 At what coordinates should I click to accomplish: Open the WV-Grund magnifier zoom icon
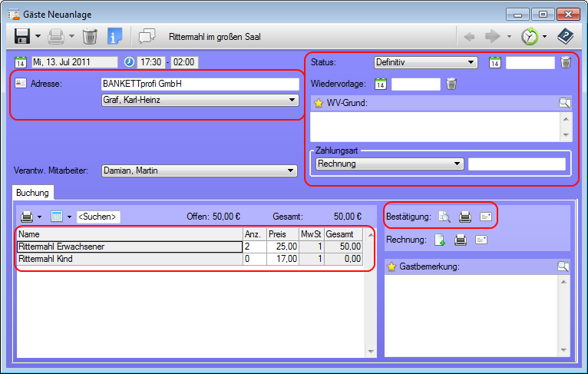(x=565, y=102)
